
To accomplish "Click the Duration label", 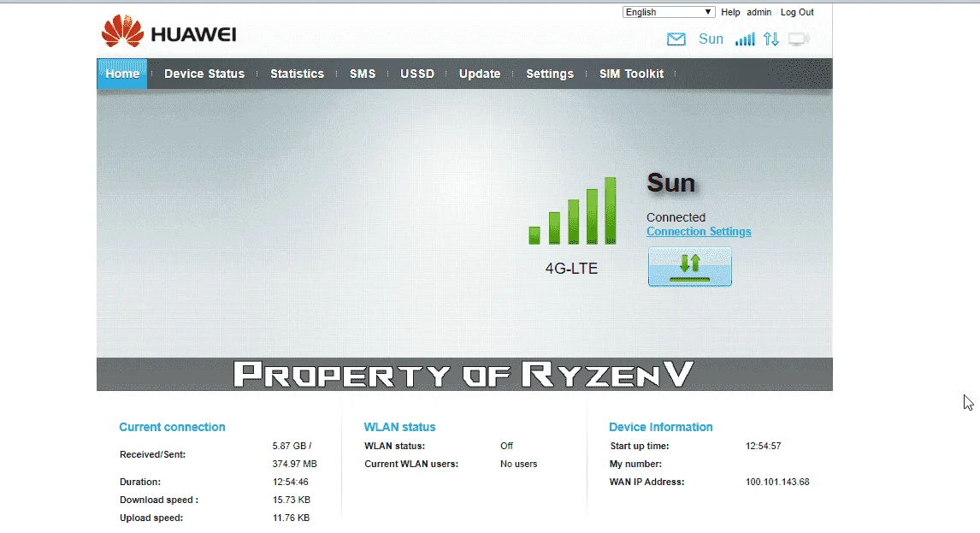I will pyautogui.click(x=140, y=483).
